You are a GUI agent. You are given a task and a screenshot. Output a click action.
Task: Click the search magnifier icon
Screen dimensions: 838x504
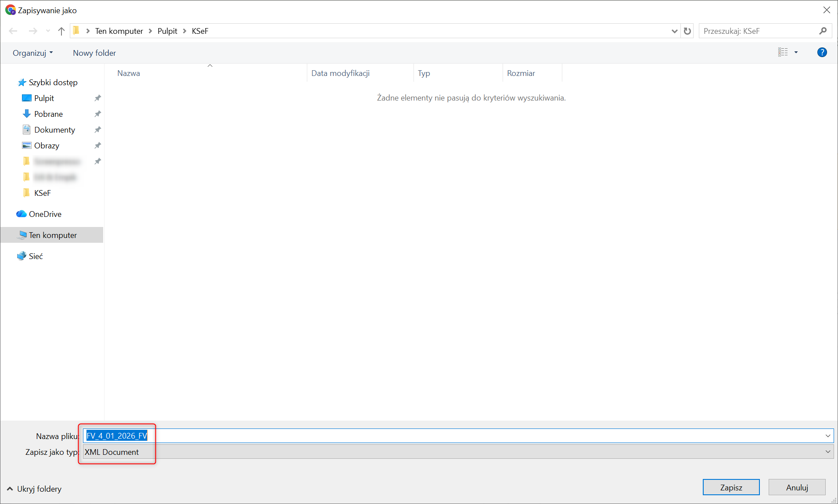[x=823, y=31]
